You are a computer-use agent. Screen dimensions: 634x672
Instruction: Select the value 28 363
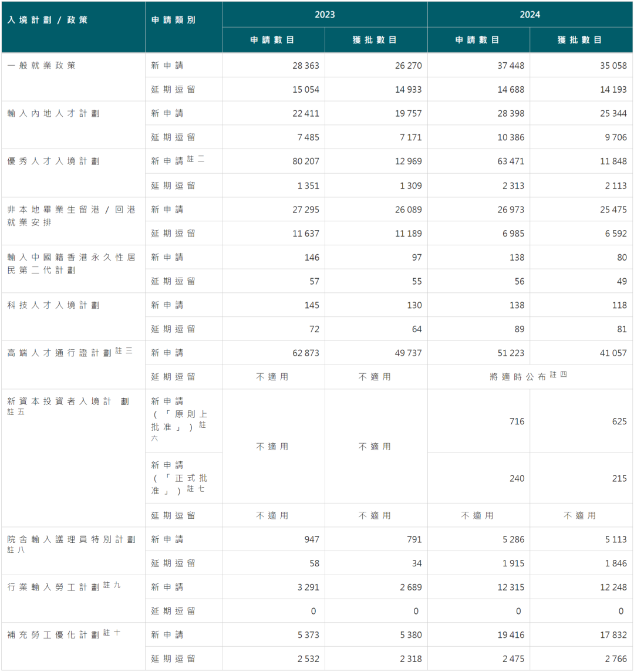pos(306,66)
